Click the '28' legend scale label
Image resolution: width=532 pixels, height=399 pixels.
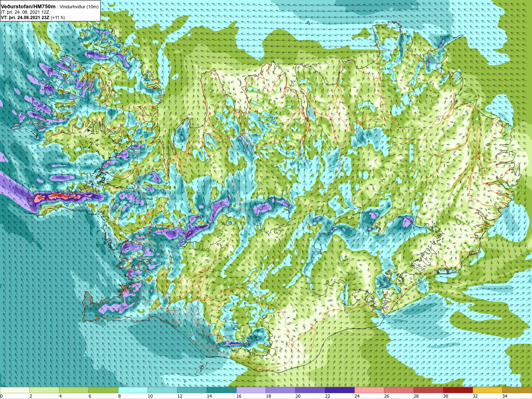[x=416, y=396]
